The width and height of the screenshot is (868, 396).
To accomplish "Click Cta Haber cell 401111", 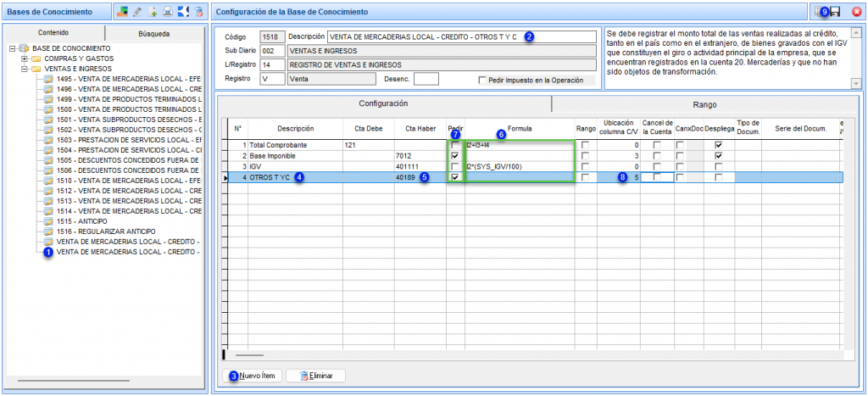I will pyautogui.click(x=420, y=167).
